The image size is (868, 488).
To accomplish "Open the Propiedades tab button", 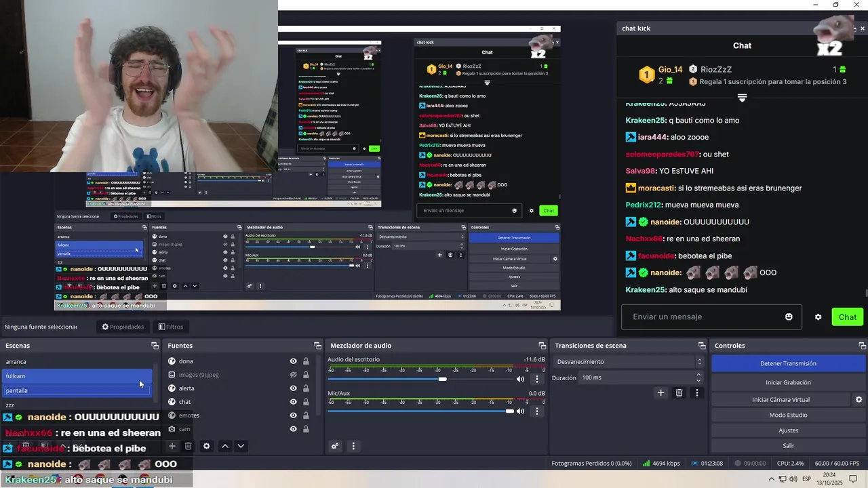I will [123, 327].
